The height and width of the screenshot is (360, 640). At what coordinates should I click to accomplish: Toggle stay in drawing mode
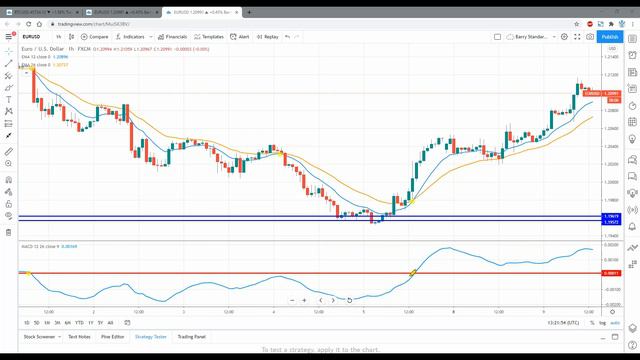click(x=9, y=192)
